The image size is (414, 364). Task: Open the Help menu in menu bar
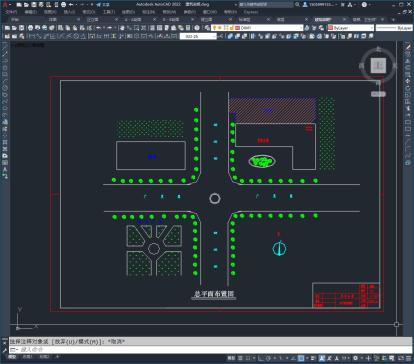(230, 12)
